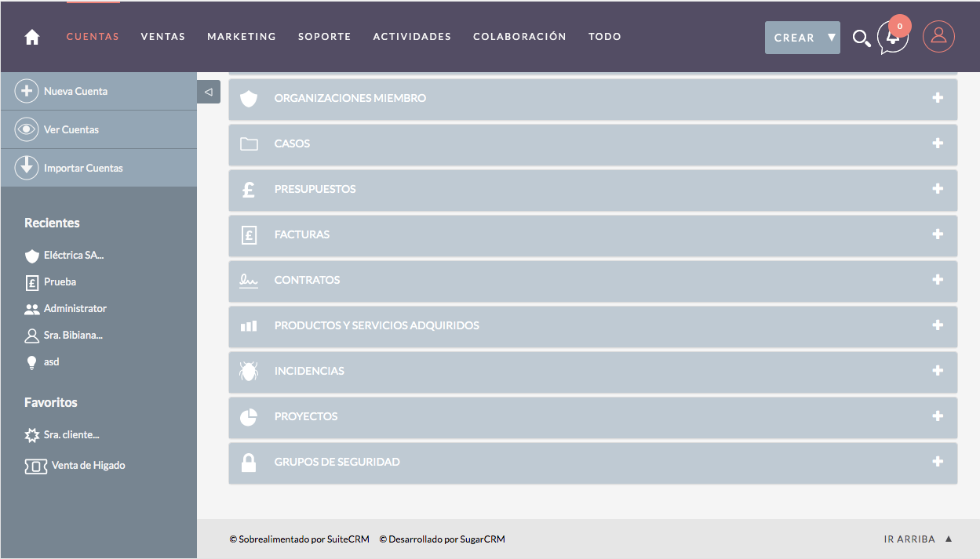Open notifications bell with 0 badge
Viewport: 980px width, 559px height.
point(893,37)
